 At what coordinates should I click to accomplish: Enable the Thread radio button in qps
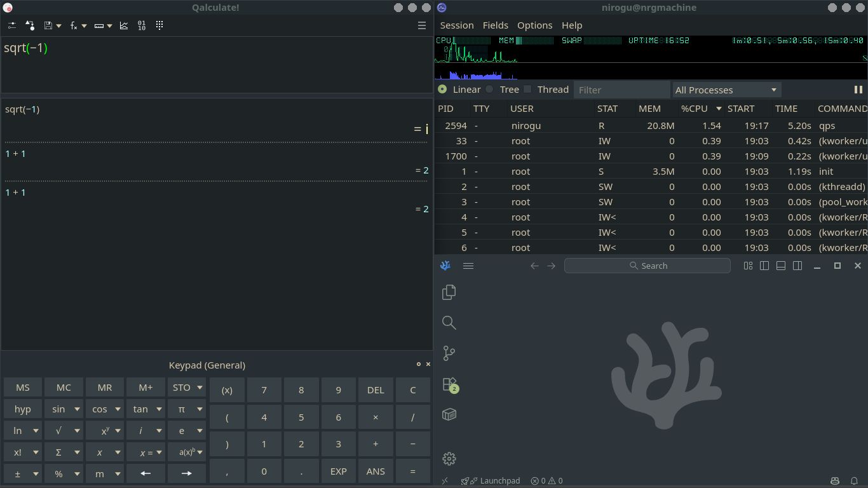point(527,89)
